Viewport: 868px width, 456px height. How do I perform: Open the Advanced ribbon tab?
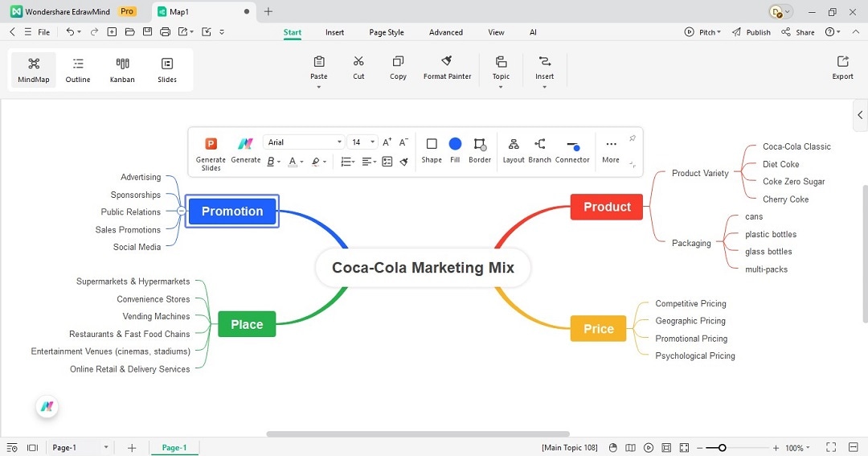445,32
